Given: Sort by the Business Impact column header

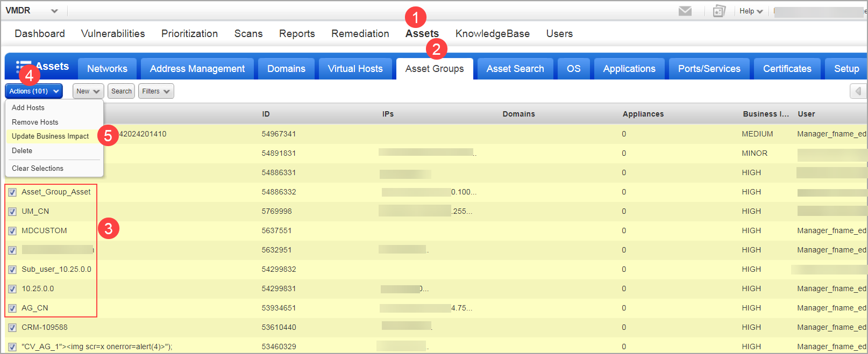Looking at the screenshot, I should coord(765,114).
